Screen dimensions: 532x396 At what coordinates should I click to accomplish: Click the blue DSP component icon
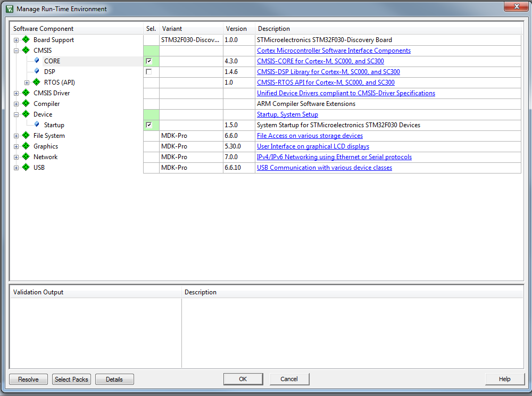(37, 71)
